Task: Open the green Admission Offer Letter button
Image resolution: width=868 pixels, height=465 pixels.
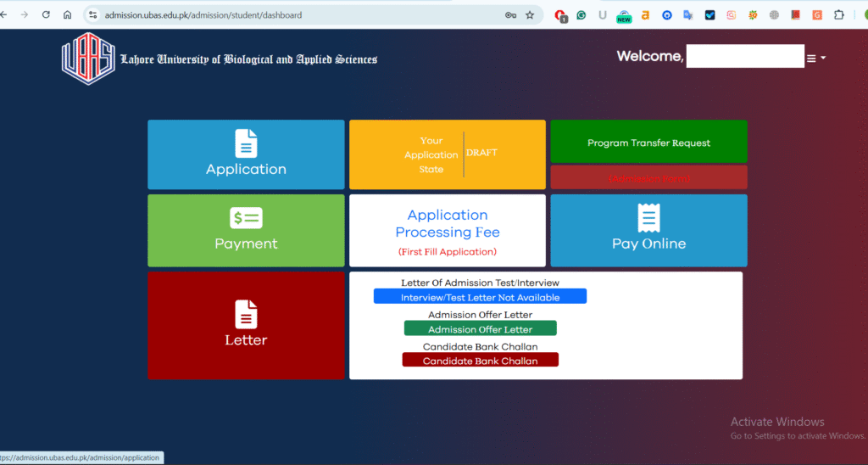Action: tap(480, 329)
